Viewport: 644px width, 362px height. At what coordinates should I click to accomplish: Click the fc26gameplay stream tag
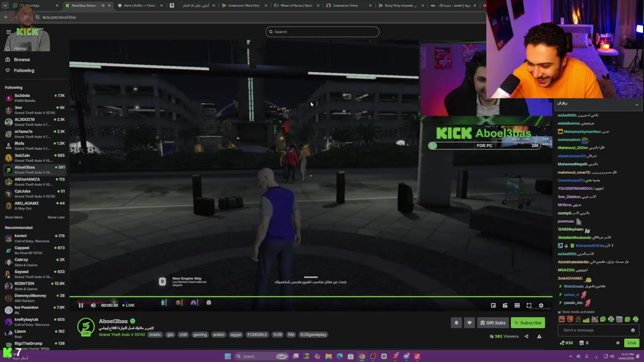pyautogui.click(x=313, y=335)
